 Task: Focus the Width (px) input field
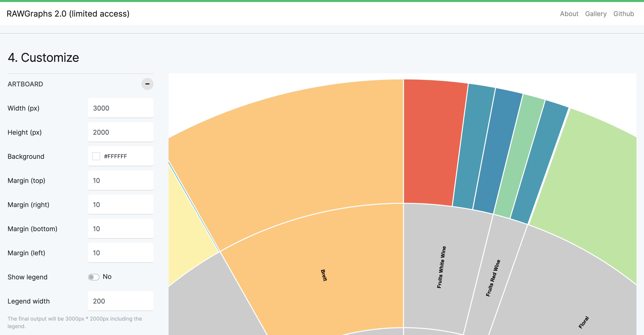[121, 108]
